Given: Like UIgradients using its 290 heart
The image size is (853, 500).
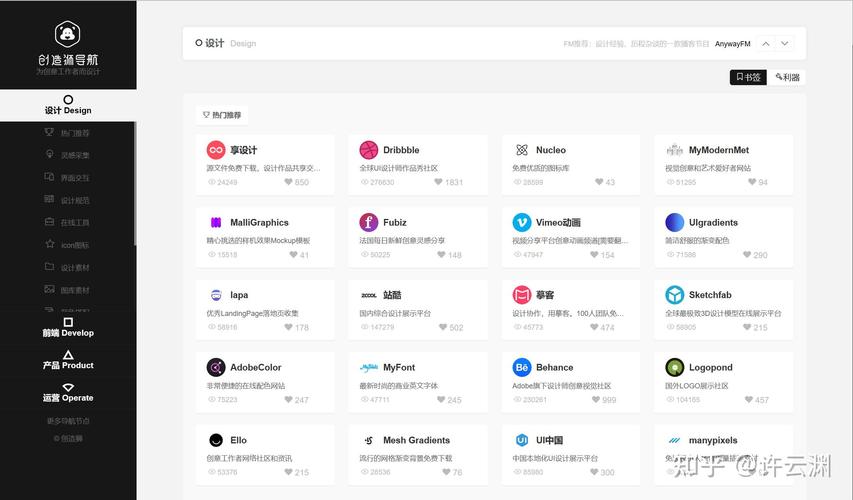Looking at the screenshot, I should pos(747,254).
